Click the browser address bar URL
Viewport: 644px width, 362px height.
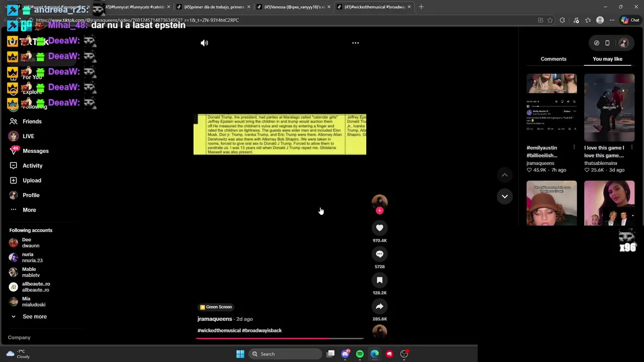coord(137,20)
